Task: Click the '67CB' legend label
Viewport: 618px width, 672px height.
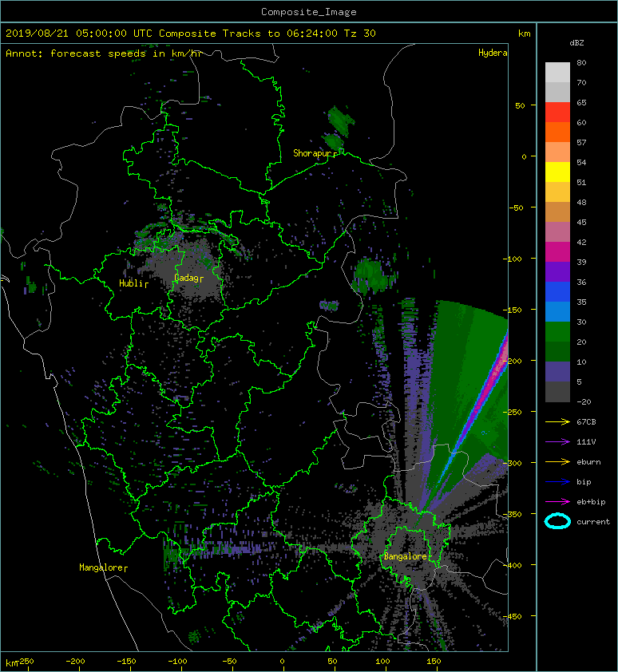Action: click(x=586, y=421)
